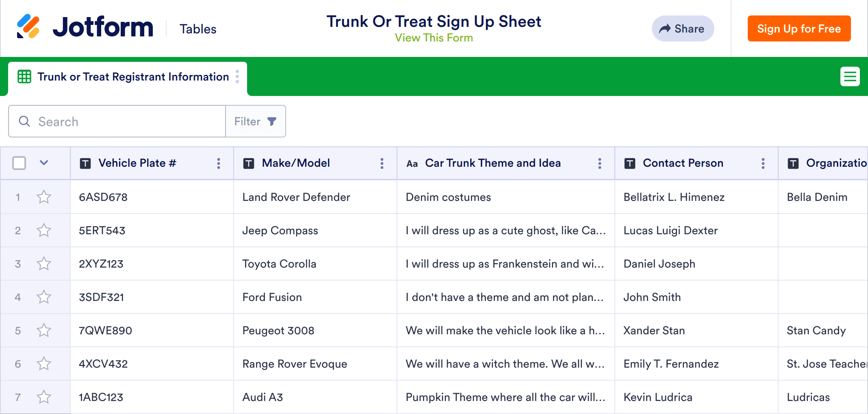Open the Vehicle Plate # column options
Screen dimensions: 868x414
[x=219, y=163]
